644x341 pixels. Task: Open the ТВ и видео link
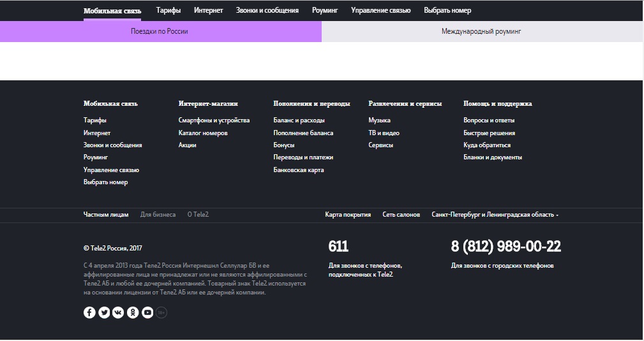(384, 133)
